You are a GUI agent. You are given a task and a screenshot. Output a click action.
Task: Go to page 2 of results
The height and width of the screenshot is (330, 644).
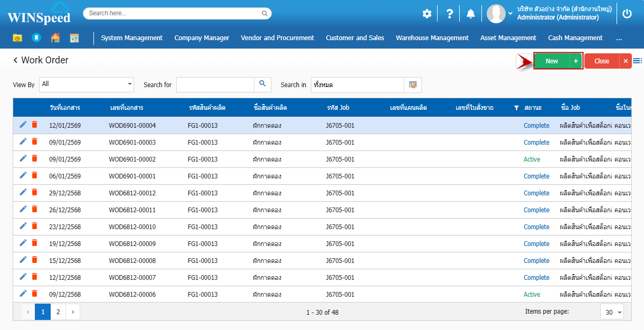click(x=58, y=312)
